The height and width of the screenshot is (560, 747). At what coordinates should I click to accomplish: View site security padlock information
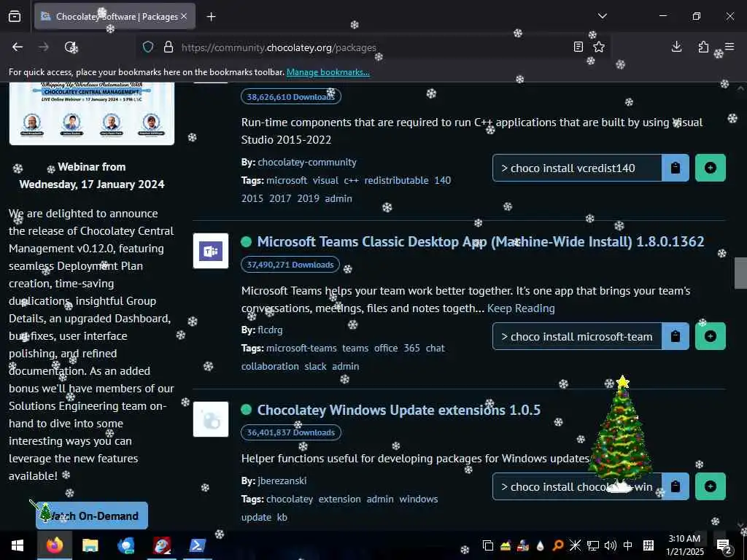pos(169,47)
